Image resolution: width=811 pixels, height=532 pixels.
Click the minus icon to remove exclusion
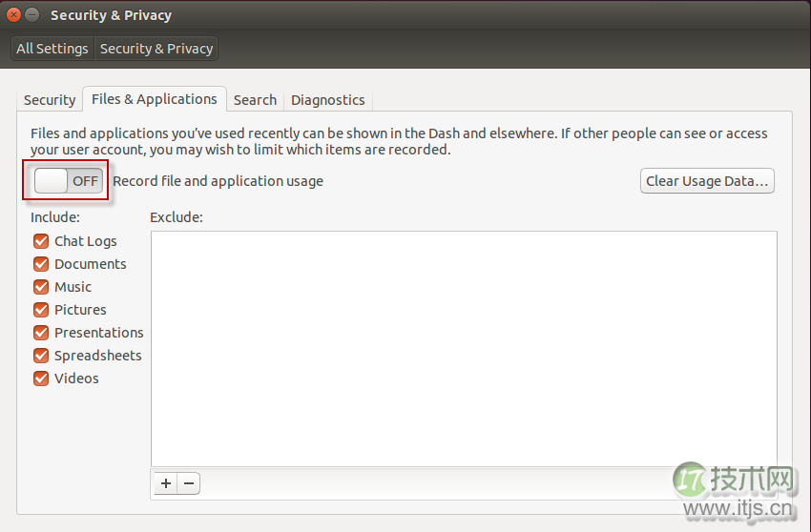pos(189,483)
